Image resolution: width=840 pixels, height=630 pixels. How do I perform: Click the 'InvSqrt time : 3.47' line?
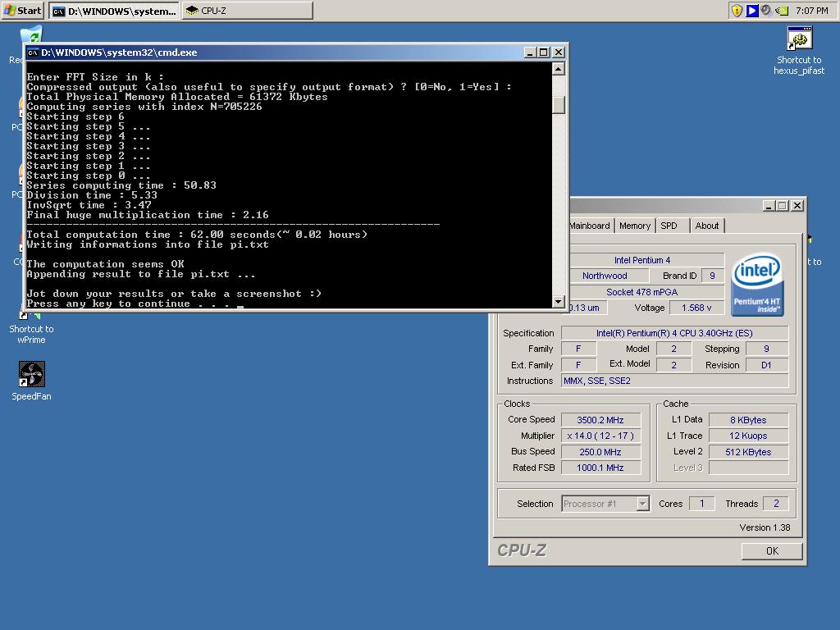pyautogui.click(x=89, y=205)
